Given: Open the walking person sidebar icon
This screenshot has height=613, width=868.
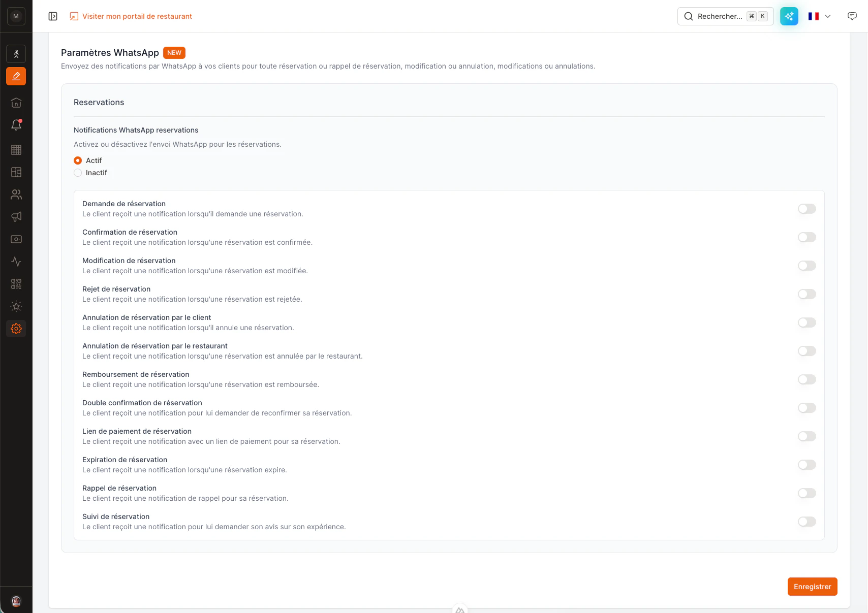Looking at the screenshot, I should (16, 54).
